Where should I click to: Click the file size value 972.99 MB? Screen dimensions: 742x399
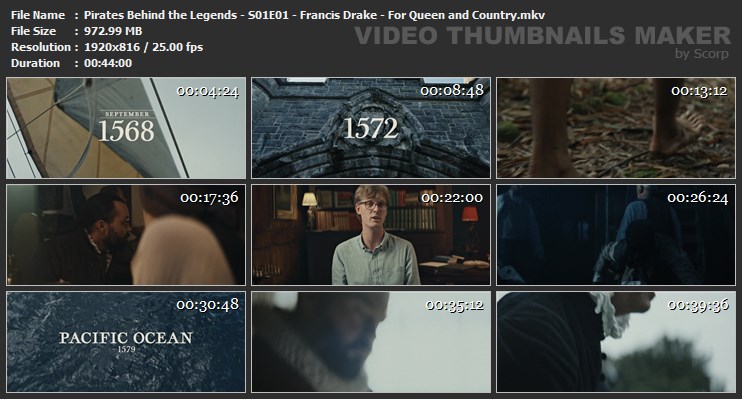(113, 31)
